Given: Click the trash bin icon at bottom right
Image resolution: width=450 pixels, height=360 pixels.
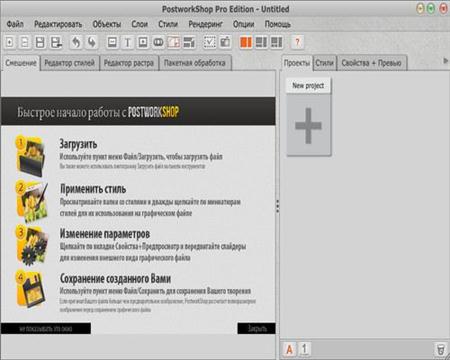Looking at the screenshot, I should point(441,350).
